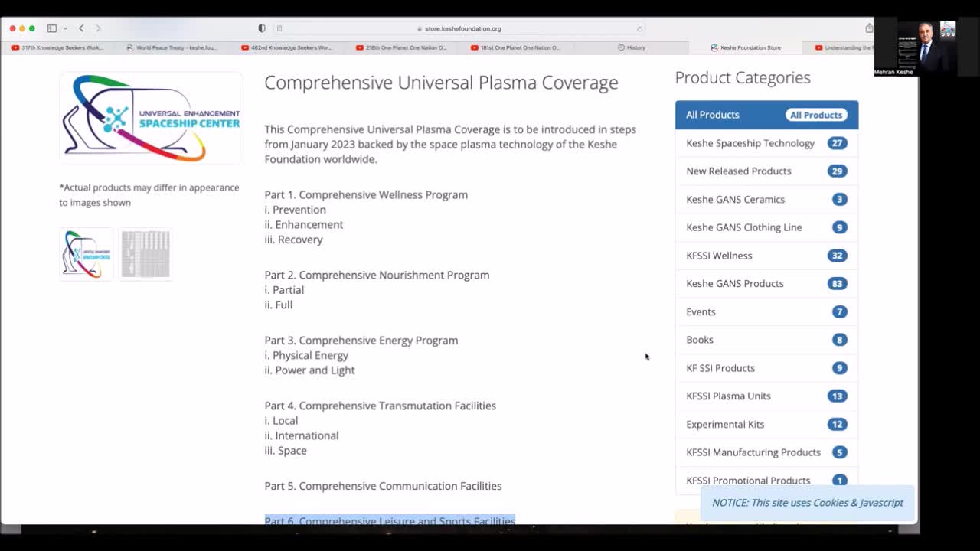Click the Part 3. Comprehensive Energy Program line

[361, 341]
